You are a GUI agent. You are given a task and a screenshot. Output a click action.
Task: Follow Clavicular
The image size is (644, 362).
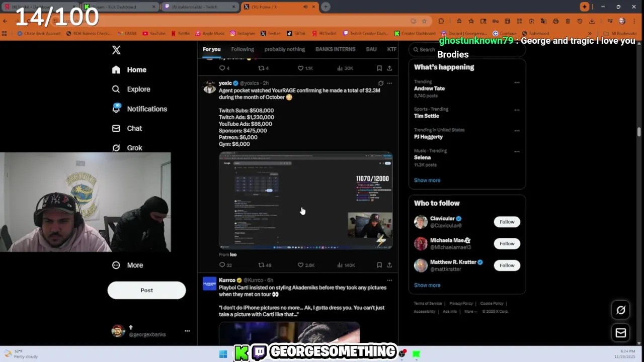tap(507, 222)
